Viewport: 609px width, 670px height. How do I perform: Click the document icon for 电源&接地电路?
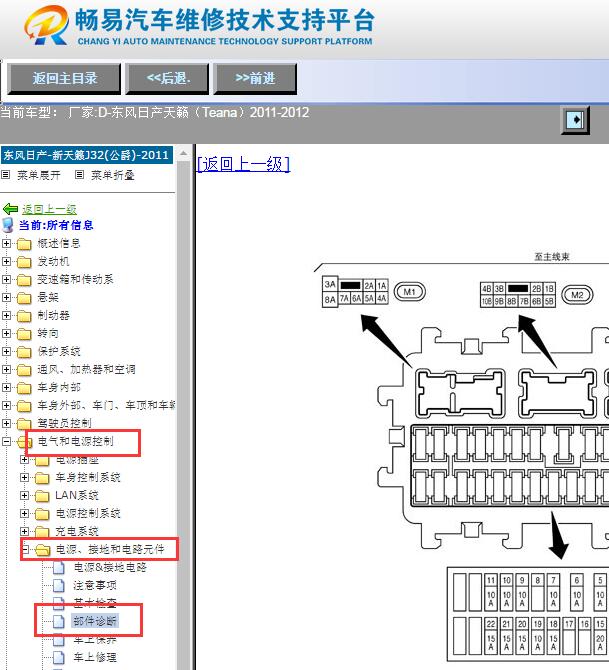point(59,568)
